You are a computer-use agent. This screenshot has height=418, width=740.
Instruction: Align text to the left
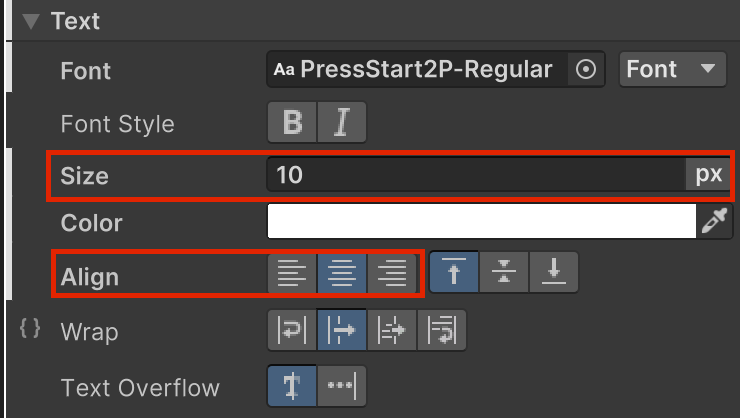[292, 273]
